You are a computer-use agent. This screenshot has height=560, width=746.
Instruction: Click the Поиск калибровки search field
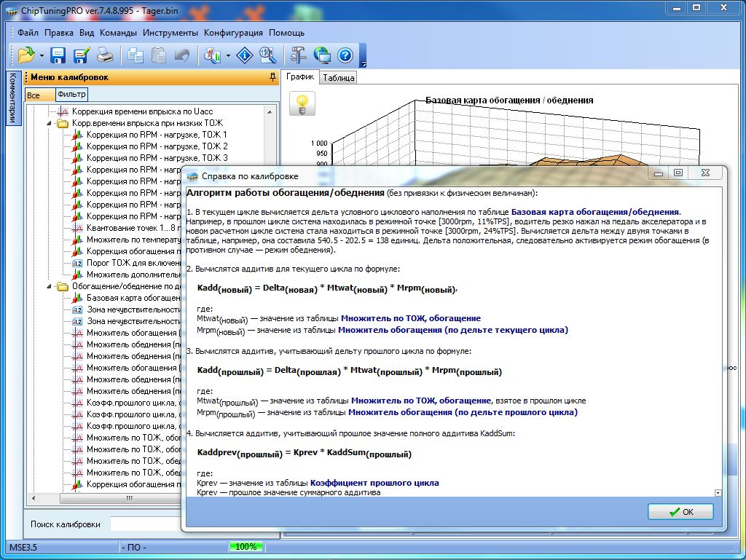[146, 524]
